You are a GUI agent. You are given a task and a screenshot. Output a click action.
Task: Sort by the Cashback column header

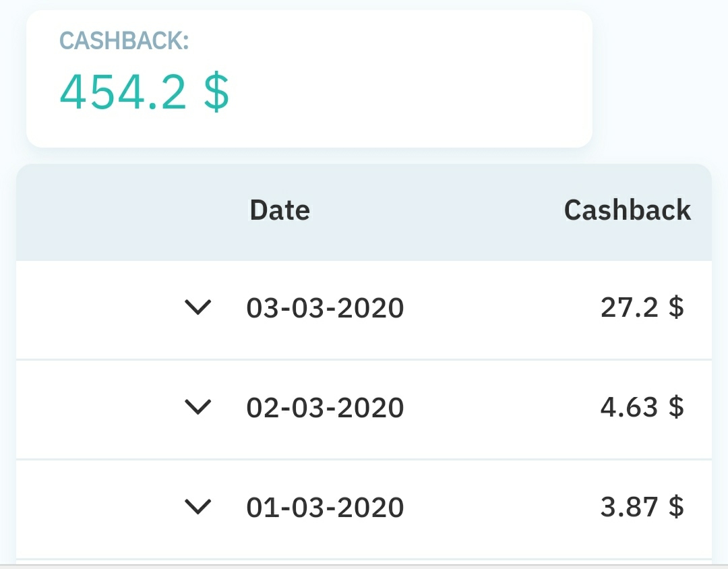pos(628,210)
